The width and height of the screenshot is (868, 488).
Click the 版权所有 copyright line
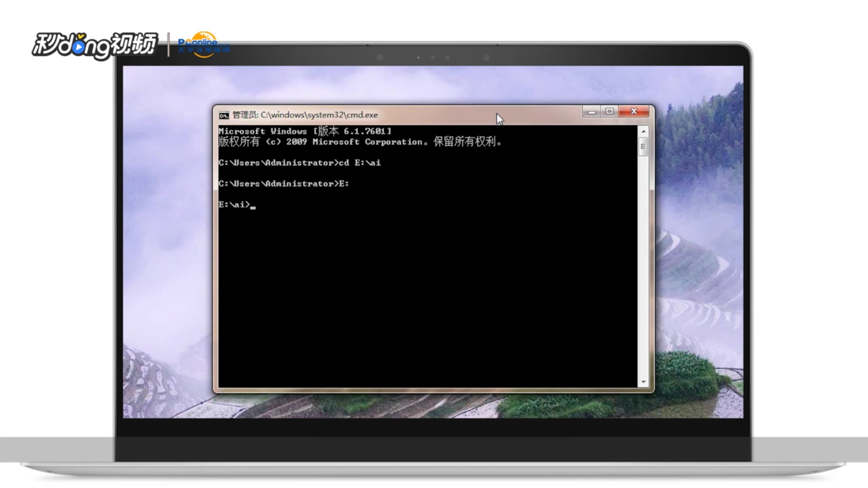coord(360,141)
